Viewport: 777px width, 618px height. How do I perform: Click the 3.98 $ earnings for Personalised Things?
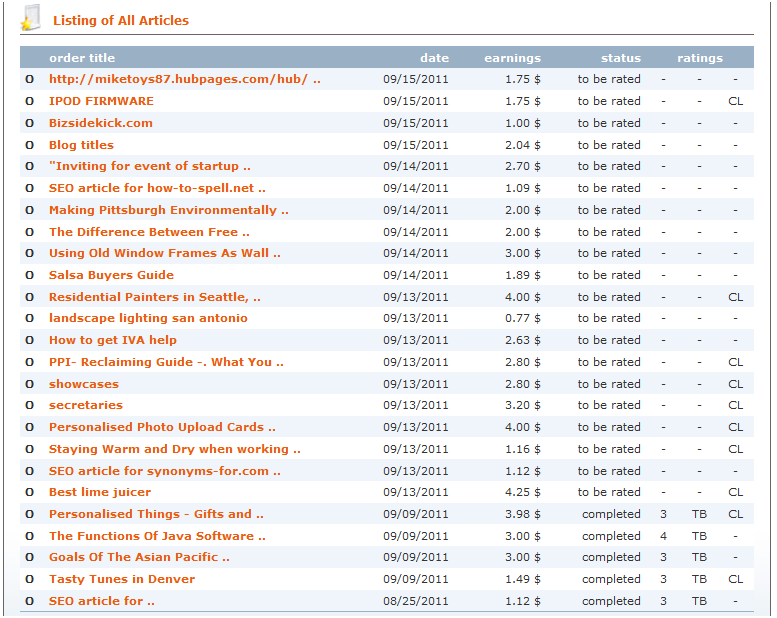pos(522,514)
